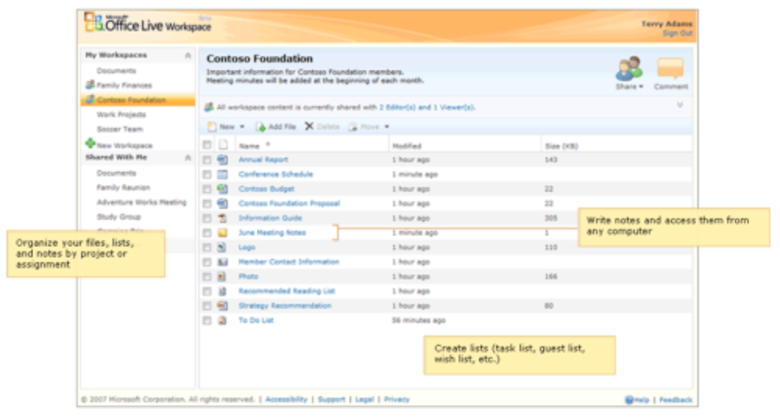Viewport: 780px width, 418px height.
Task: Collapse the Shared With Me section
Action: (x=188, y=158)
